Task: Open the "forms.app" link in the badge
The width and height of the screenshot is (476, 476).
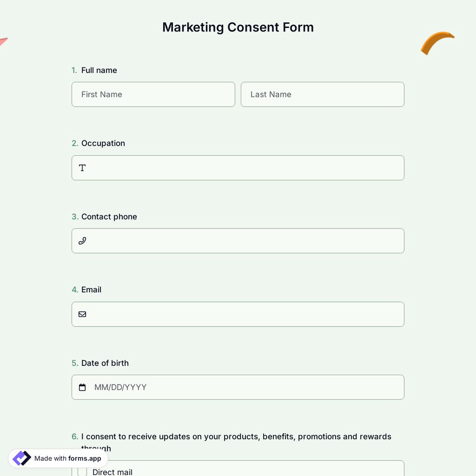Action: tap(84, 457)
